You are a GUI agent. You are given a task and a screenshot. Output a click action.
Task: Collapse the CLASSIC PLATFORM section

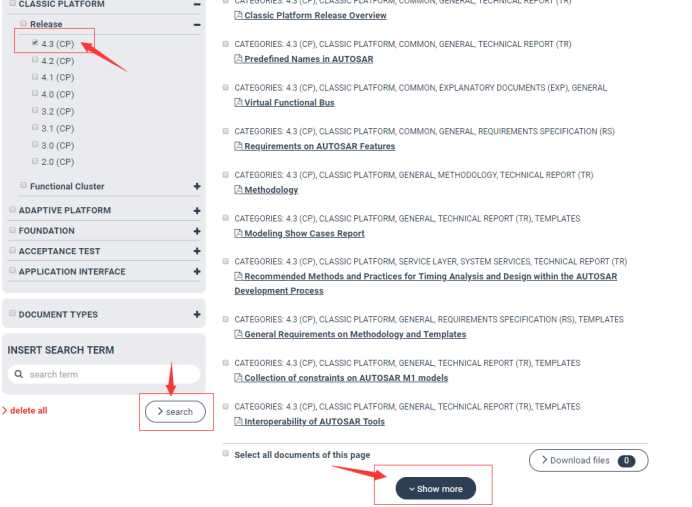[x=197, y=4]
